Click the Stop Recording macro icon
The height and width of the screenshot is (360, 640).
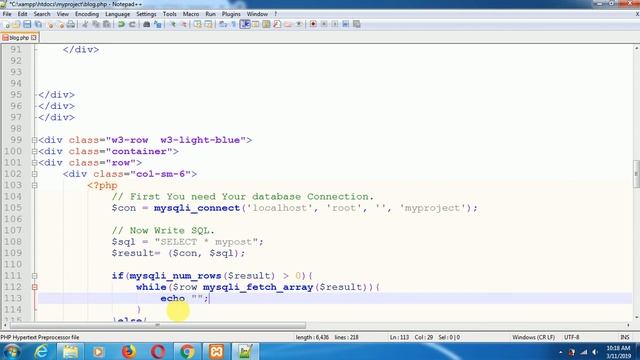pyautogui.click(x=324, y=24)
